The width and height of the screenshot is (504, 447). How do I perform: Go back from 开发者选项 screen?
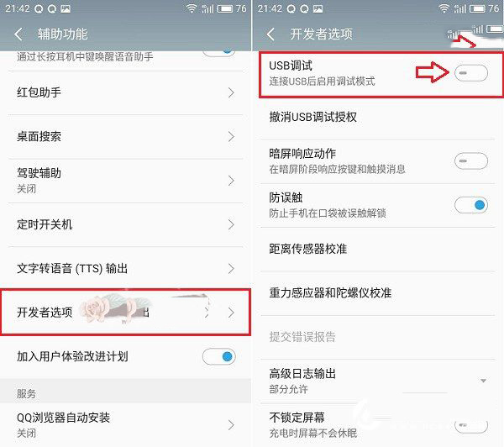271,34
